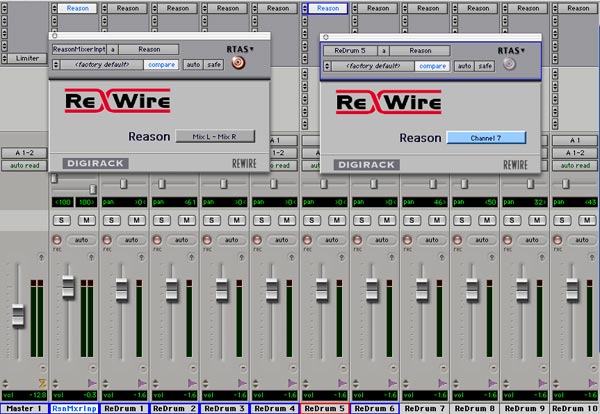Click output window icon on ReDrum 6 strip
Image resolution: width=600 pixels, height=414 pixels.
(x=392, y=257)
